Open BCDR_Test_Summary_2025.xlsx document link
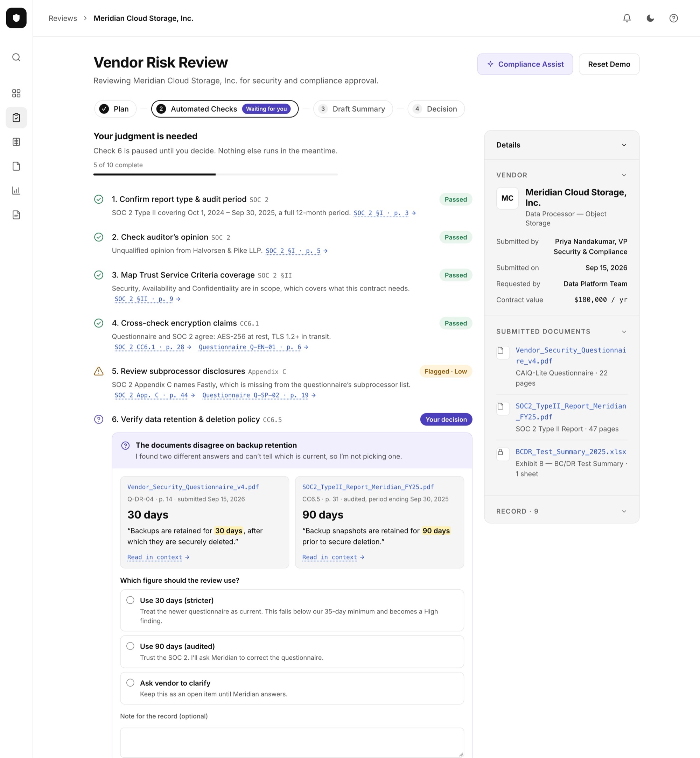700x758 pixels. coord(570,451)
